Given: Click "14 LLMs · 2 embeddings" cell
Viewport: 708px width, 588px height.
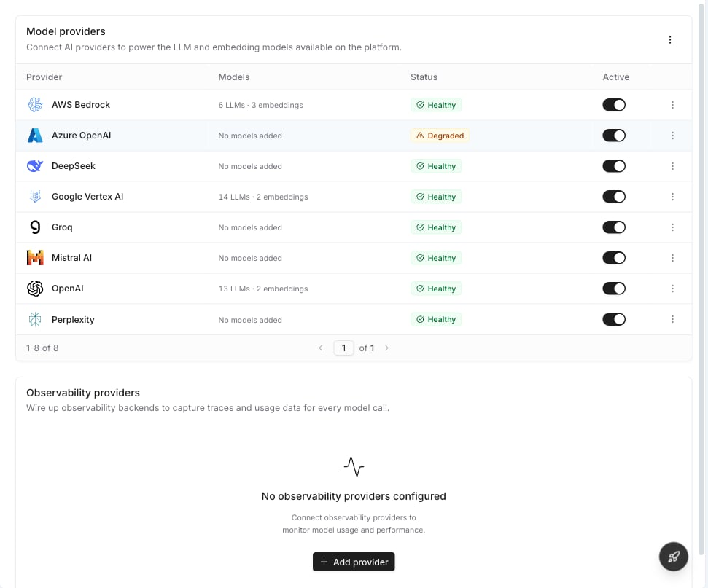Looking at the screenshot, I should (262, 197).
